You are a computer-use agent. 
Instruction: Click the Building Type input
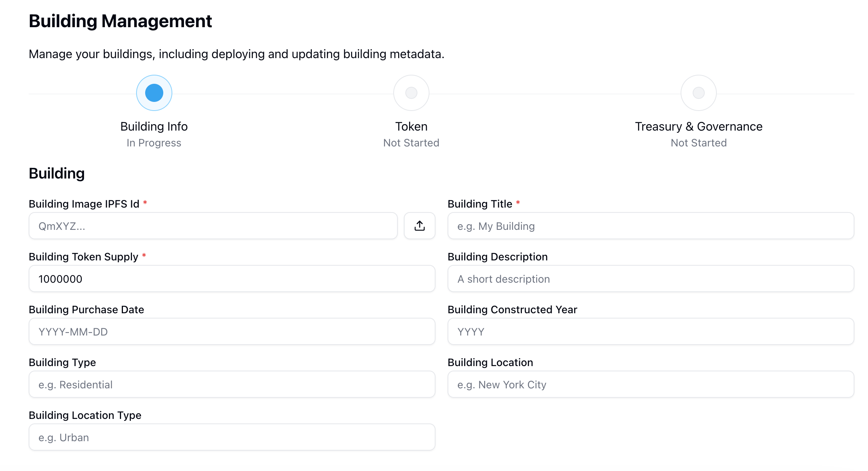coord(232,384)
